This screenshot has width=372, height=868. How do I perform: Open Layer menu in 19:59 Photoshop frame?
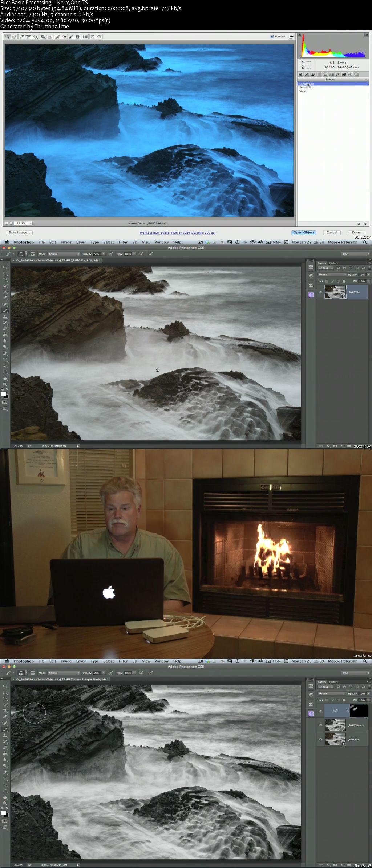point(81,661)
